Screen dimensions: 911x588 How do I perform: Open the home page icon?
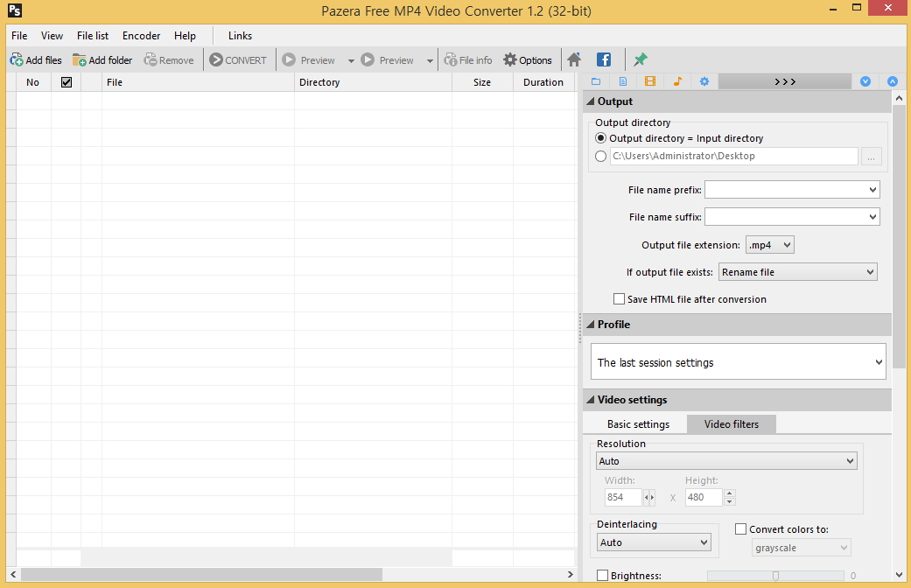tap(574, 60)
